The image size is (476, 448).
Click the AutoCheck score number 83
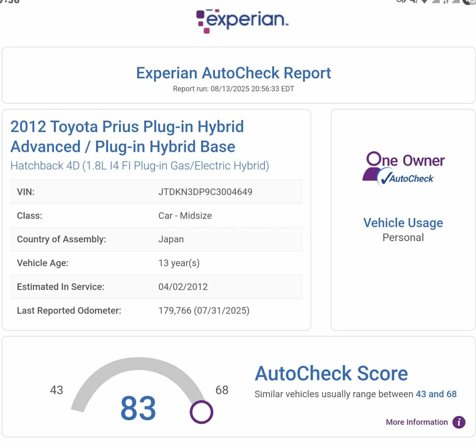pyautogui.click(x=138, y=408)
